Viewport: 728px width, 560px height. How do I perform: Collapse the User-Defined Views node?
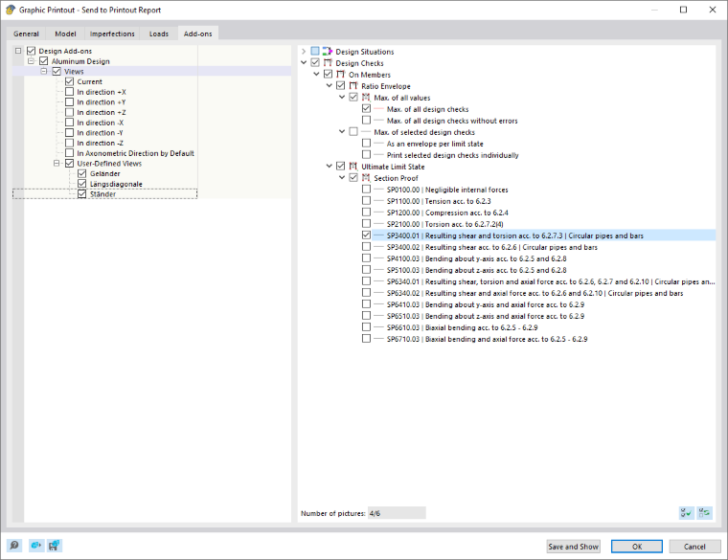57,164
